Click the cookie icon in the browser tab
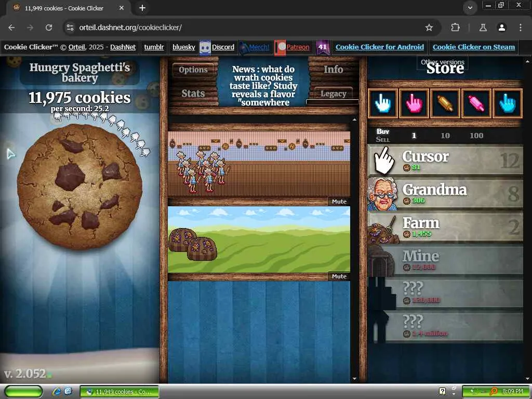This screenshot has width=532, height=399. 16,7
